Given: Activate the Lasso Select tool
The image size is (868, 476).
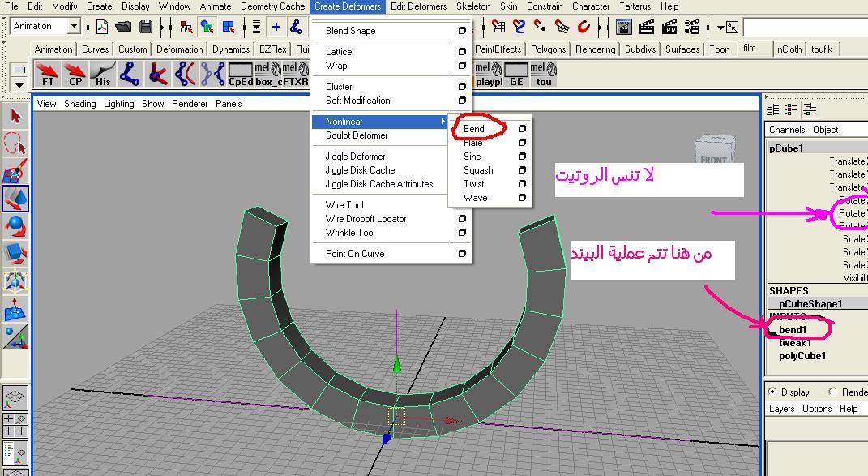Looking at the screenshot, I should click(x=15, y=144).
